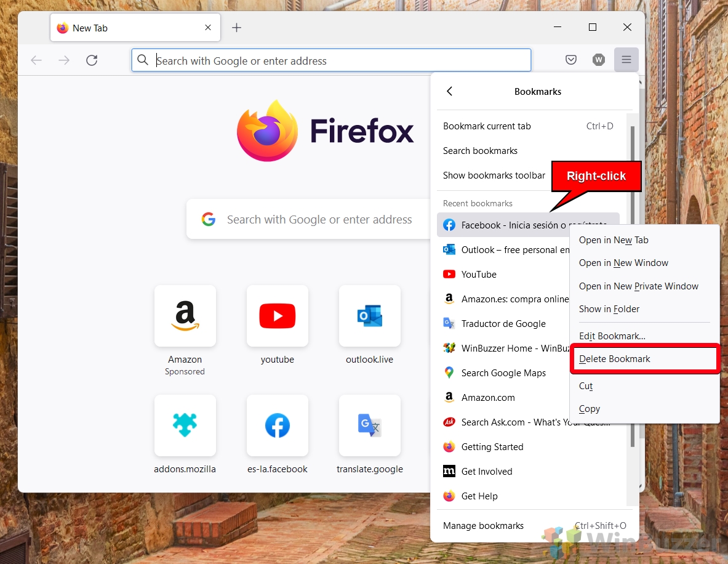Image resolution: width=728 pixels, height=564 pixels.
Task: Choose Open in New Private Window
Action: coord(644,286)
